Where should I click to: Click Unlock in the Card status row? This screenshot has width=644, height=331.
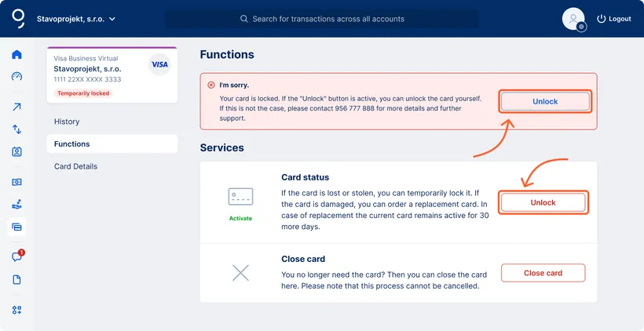[x=543, y=202]
